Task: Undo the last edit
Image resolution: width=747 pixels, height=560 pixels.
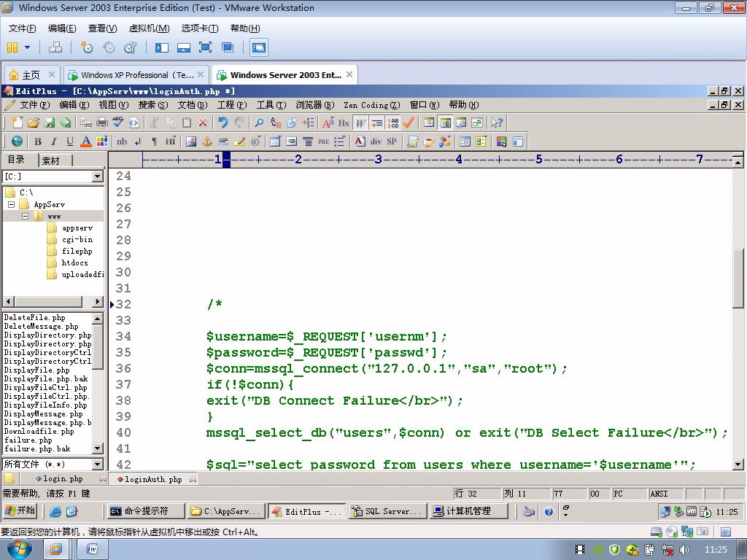Action: (223, 122)
